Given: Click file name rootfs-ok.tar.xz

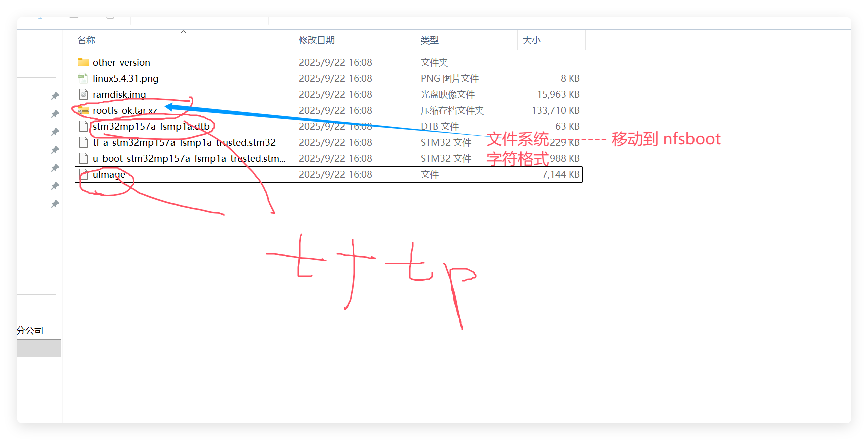Looking at the screenshot, I should coord(125,110).
